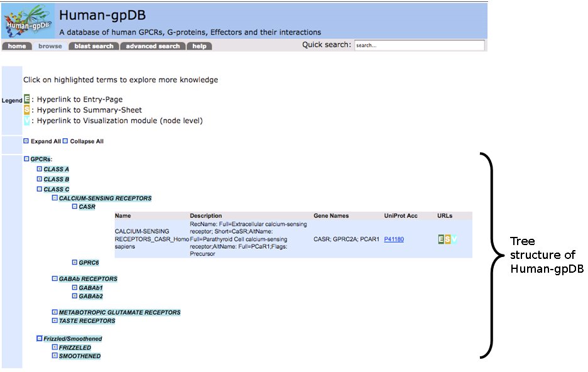Open Summary-Sheet icon for CASR row
588x372 pixels.
448,239
